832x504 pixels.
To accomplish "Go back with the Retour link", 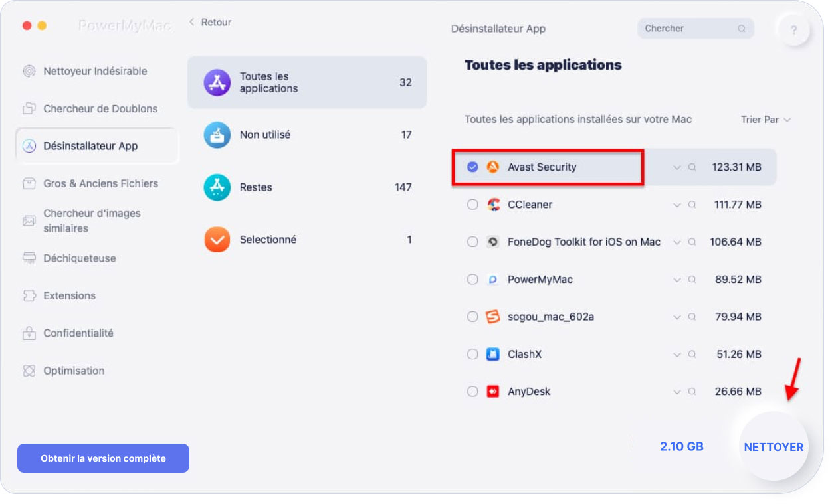I will click(209, 22).
